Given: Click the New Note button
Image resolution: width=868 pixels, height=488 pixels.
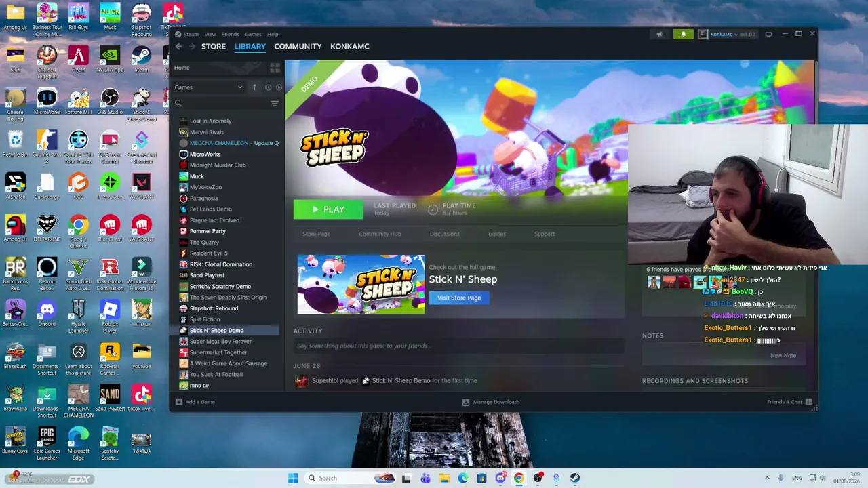Looking at the screenshot, I should point(783,355).
